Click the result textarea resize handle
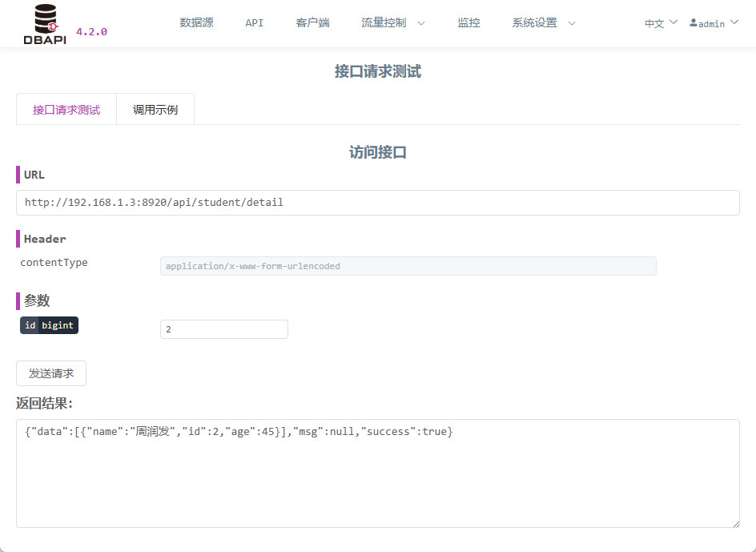 click(736, 524)
